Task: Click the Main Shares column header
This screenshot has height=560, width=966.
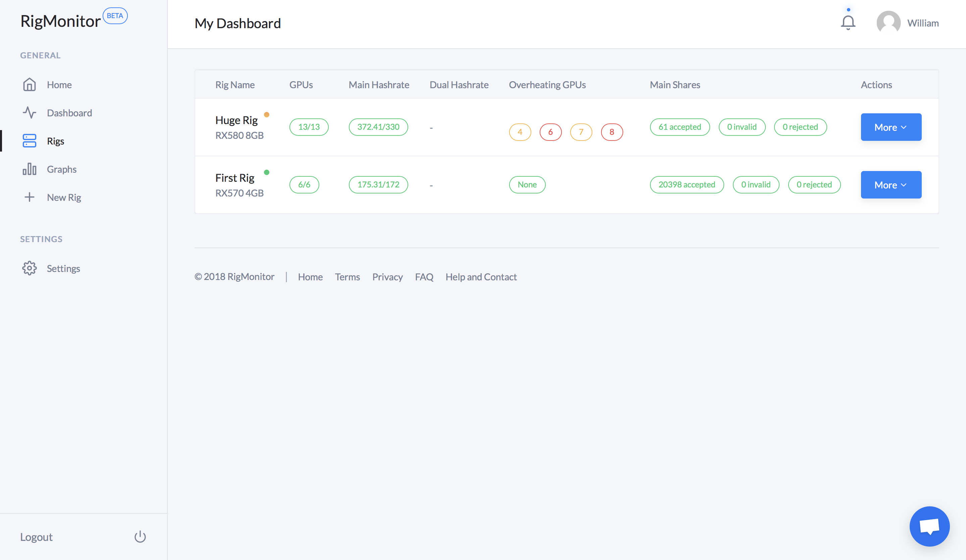Action: [675, 85]
